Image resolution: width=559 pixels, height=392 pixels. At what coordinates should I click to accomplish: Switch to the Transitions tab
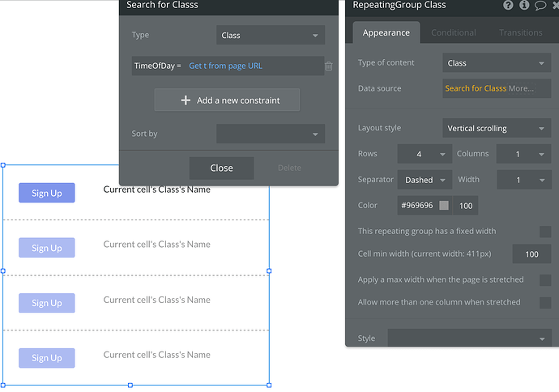(x=520, y=32)
